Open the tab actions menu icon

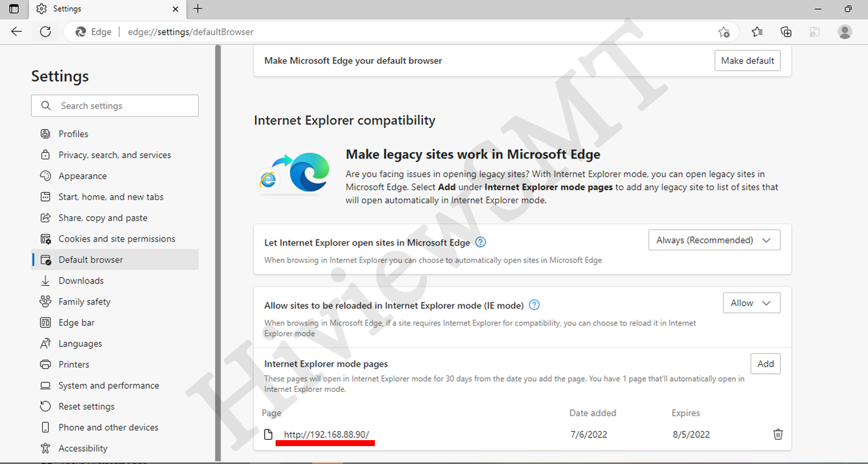(x=14, y=9)
